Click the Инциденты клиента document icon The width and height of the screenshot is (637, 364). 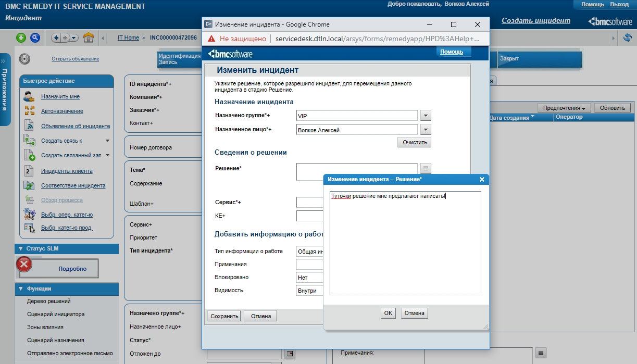tap(30, 171)
